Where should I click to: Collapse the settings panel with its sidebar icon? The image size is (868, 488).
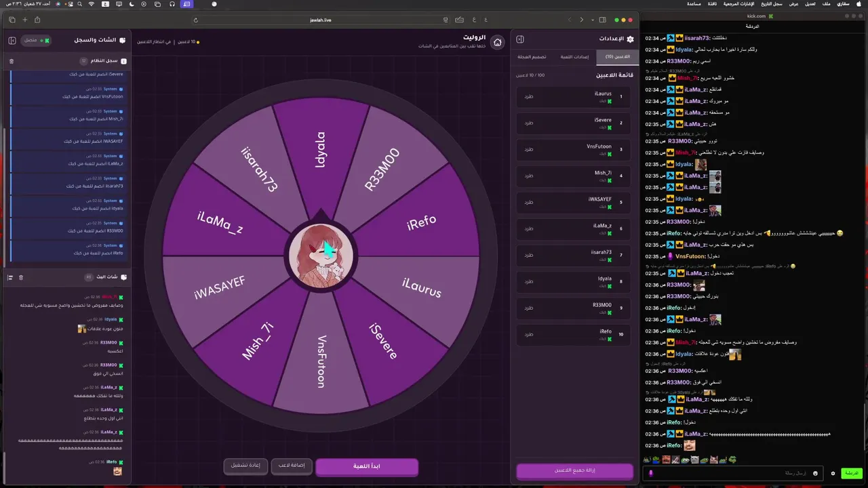520,39
